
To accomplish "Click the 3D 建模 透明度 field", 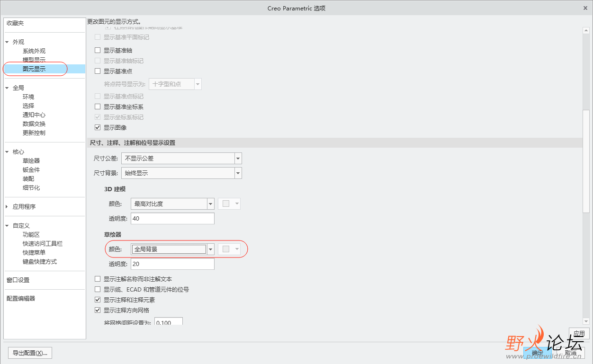I will 172,219.
